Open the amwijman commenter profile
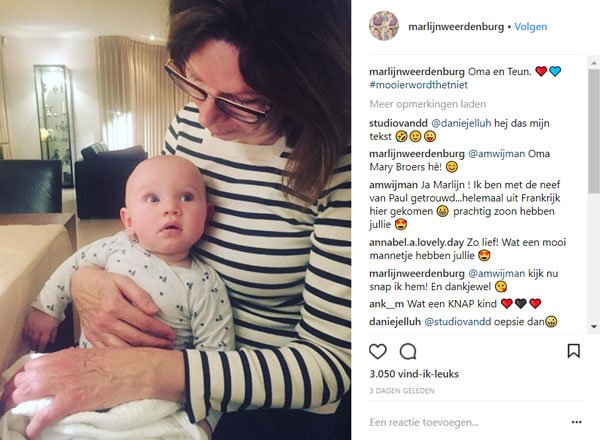The width and height of the screenshot is (600, 440). [x=393, y=185]
